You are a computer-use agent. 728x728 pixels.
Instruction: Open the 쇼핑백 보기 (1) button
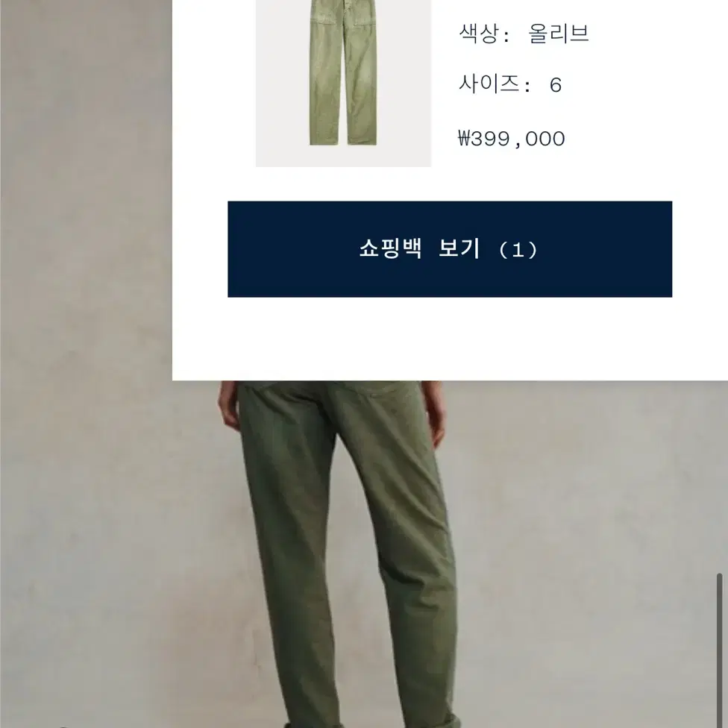(450, 249)
